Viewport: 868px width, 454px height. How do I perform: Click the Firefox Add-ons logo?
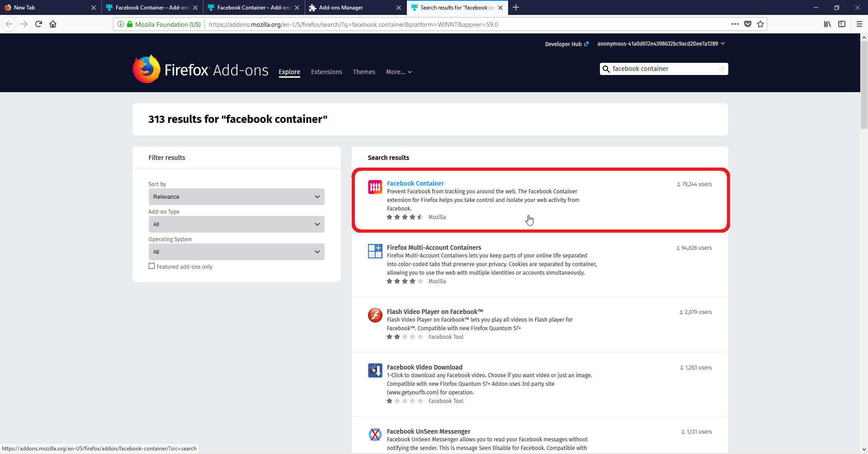(200, 70)
